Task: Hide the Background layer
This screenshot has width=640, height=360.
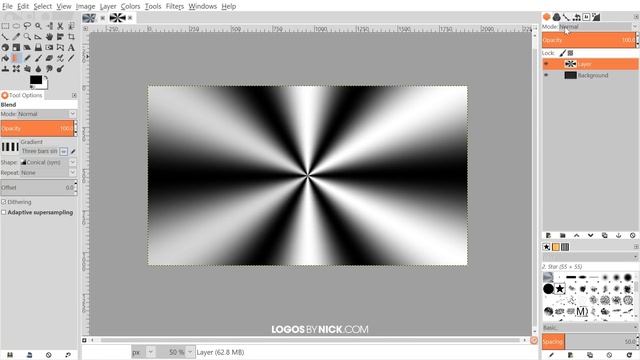Action: [x=546, y=75]
